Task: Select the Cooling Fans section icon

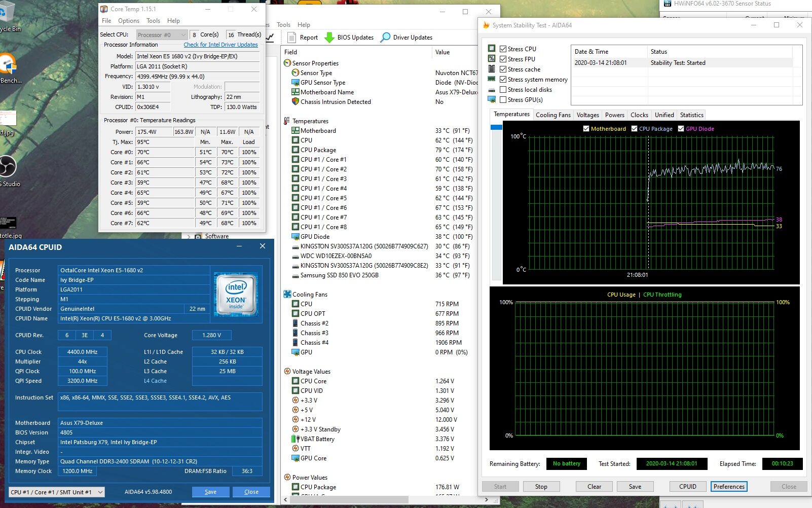Action: (287, 294)
